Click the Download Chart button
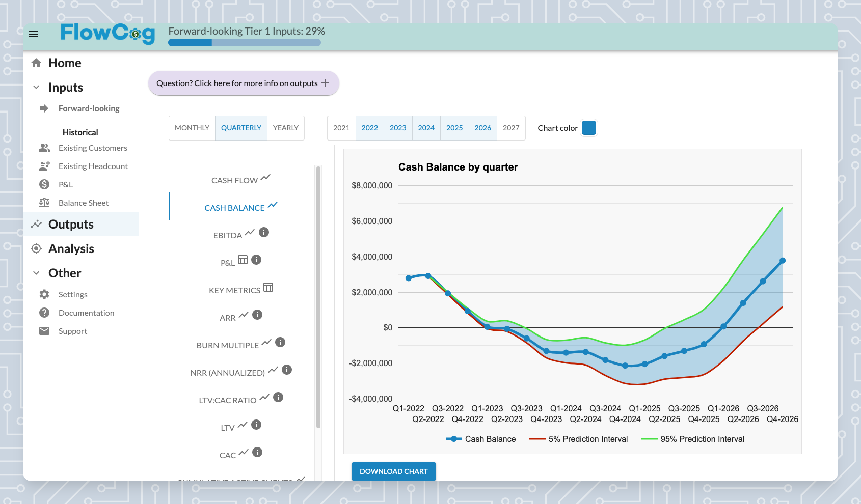 pos(394,471)
